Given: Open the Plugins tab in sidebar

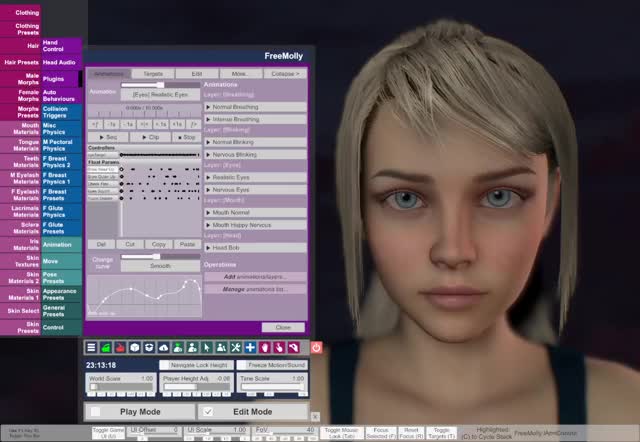Looking at the screenshot, I should click(61, 79).
